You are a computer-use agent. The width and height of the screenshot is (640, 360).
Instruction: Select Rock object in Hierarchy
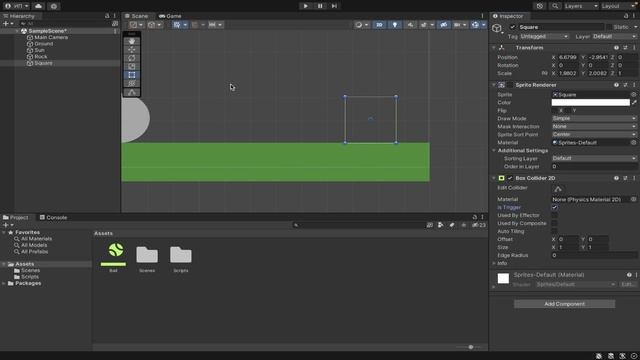41,57
